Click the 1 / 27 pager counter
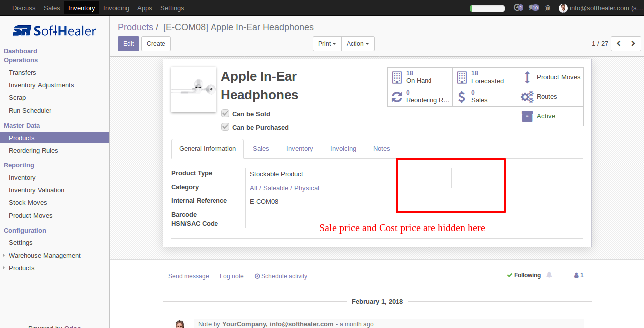644x328 pixels. coord(600,44)
